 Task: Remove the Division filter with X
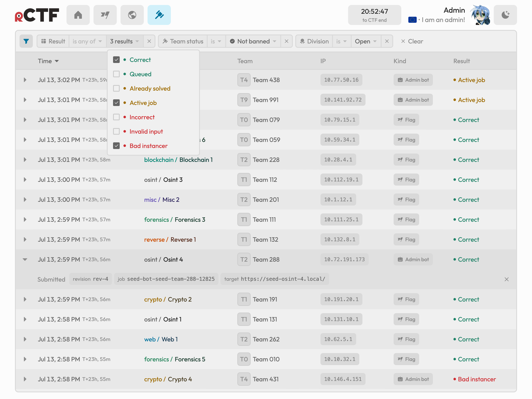[x=387, y=41]
